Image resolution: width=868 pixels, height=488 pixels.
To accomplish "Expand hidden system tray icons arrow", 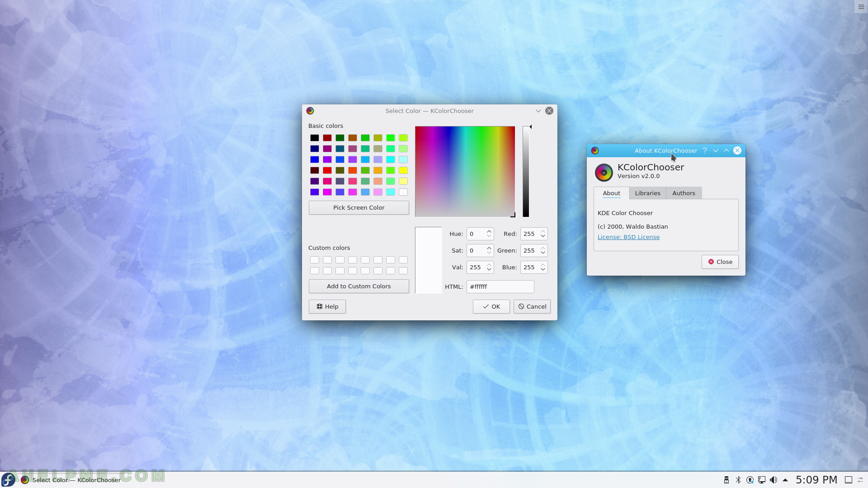I will 785,480.
